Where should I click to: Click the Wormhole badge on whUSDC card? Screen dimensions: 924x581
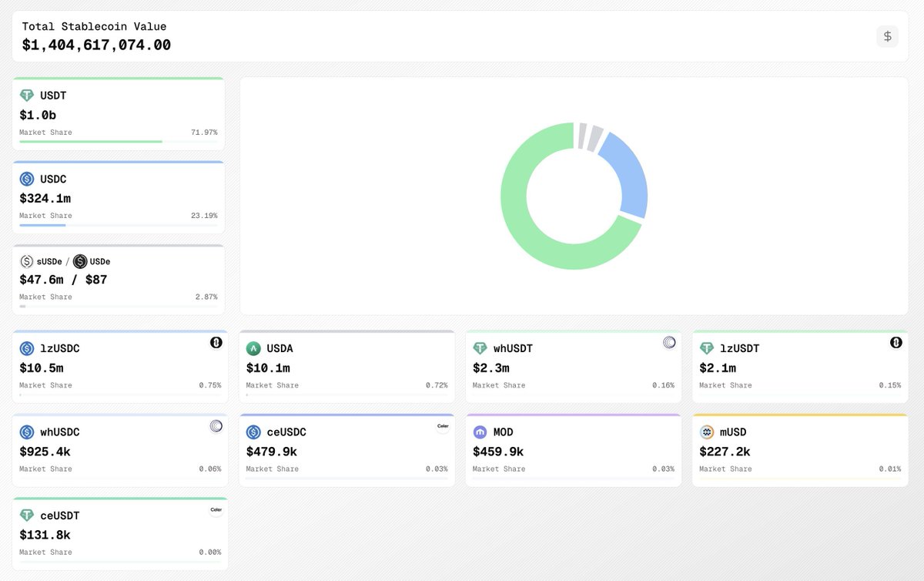216,426
